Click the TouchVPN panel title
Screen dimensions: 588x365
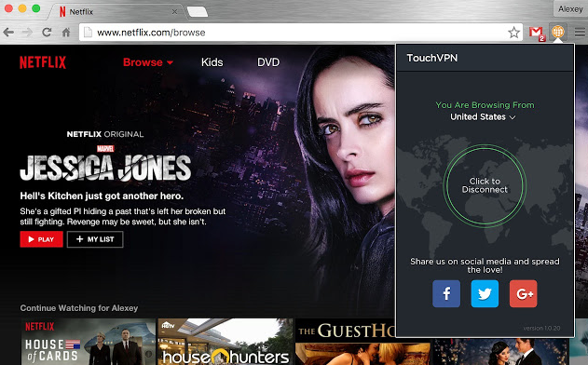432,58
